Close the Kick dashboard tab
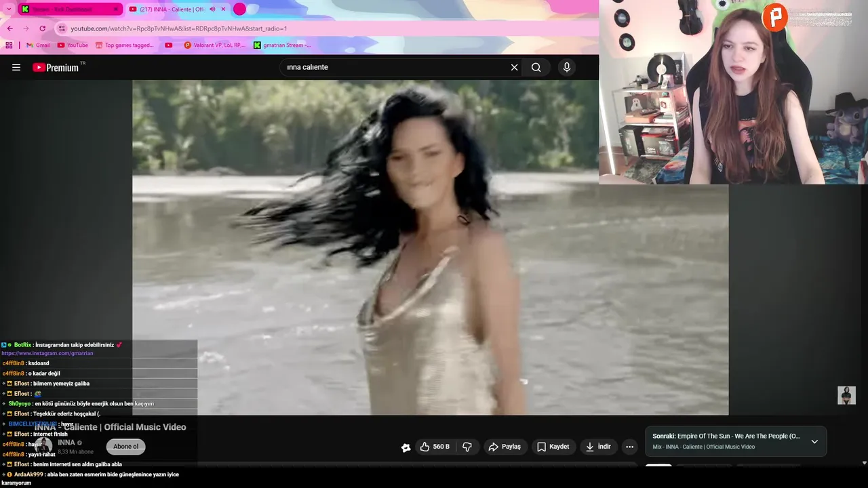868x488 pixels. pos(116,9)
